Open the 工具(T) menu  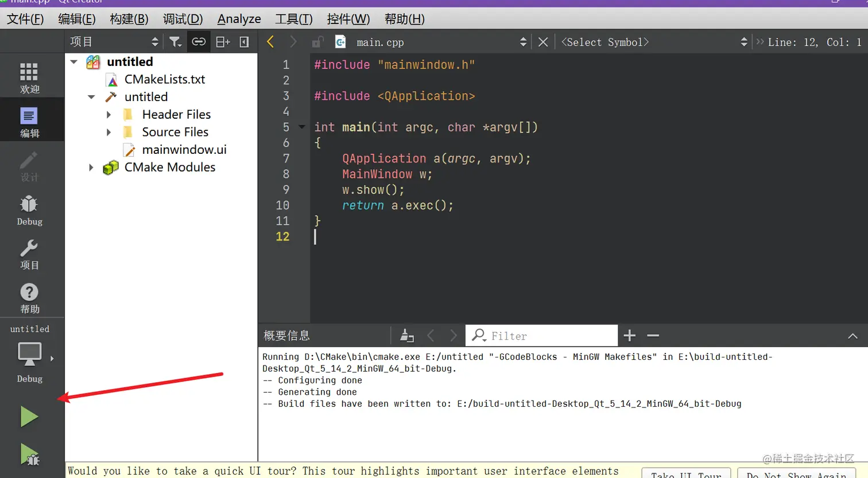coord(294,19)
